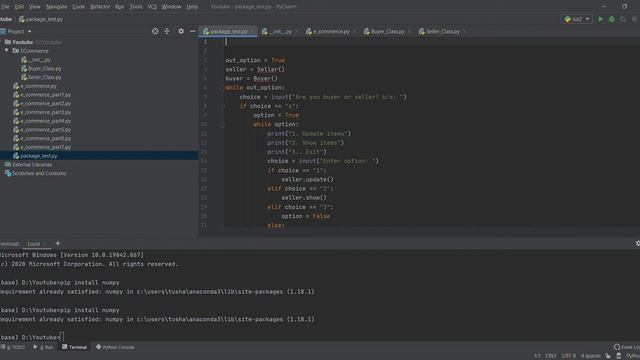Close the package_test.py editor tab

point(252,31)
